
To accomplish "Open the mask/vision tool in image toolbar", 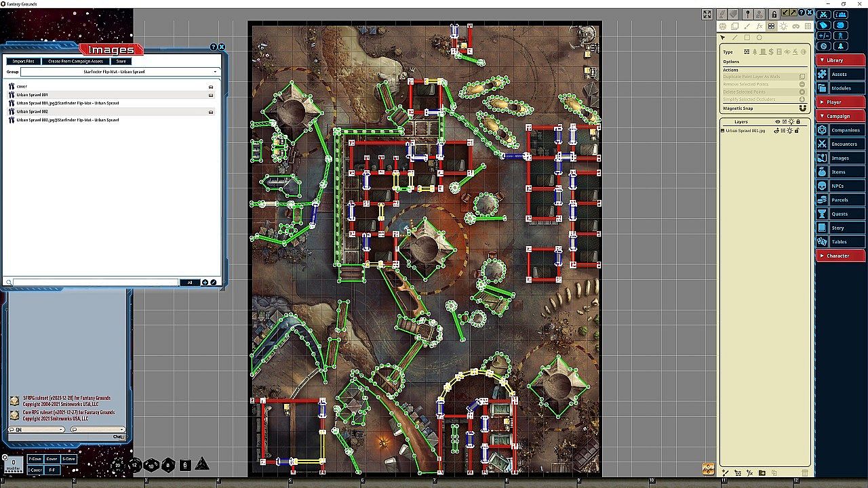I will pos(795,26).
